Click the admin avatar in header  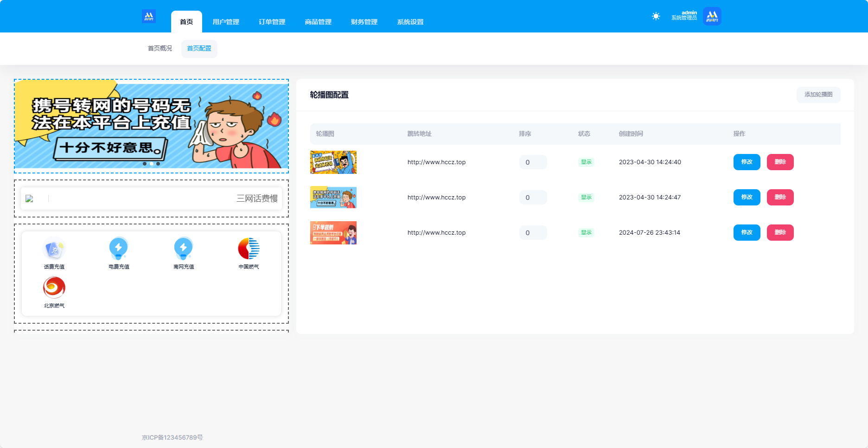(712, 16)
